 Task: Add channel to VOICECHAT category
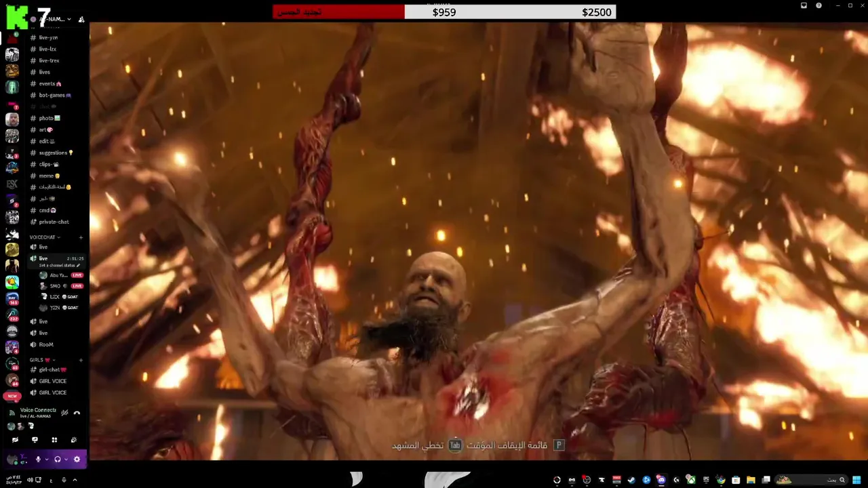(x=81, y=237)
